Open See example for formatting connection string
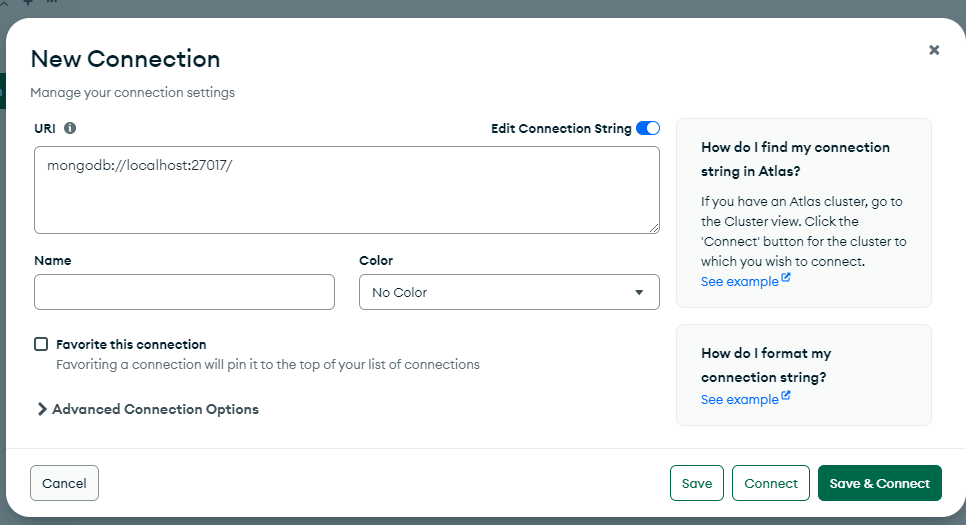 coord(739,400)
